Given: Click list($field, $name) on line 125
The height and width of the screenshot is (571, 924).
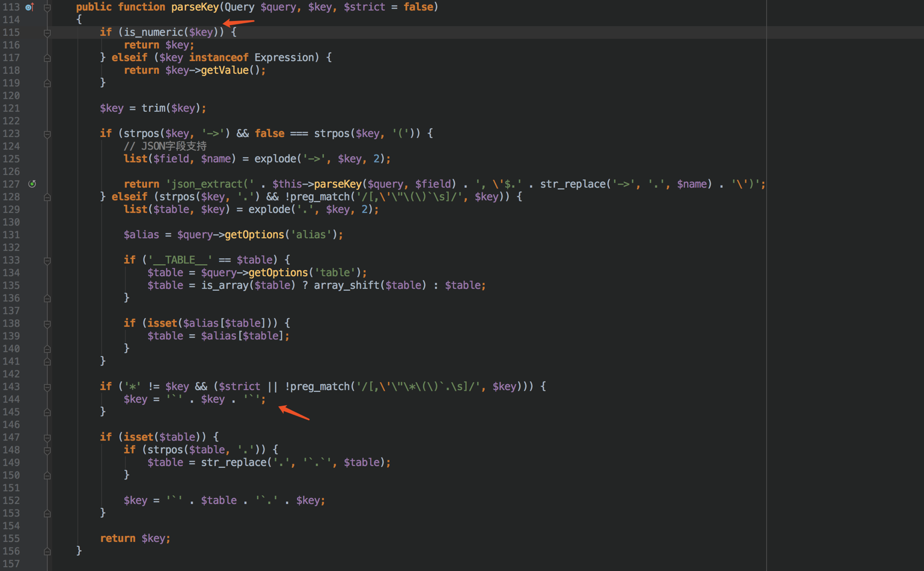Looking at the screenshot, I should tap(180, 159).
